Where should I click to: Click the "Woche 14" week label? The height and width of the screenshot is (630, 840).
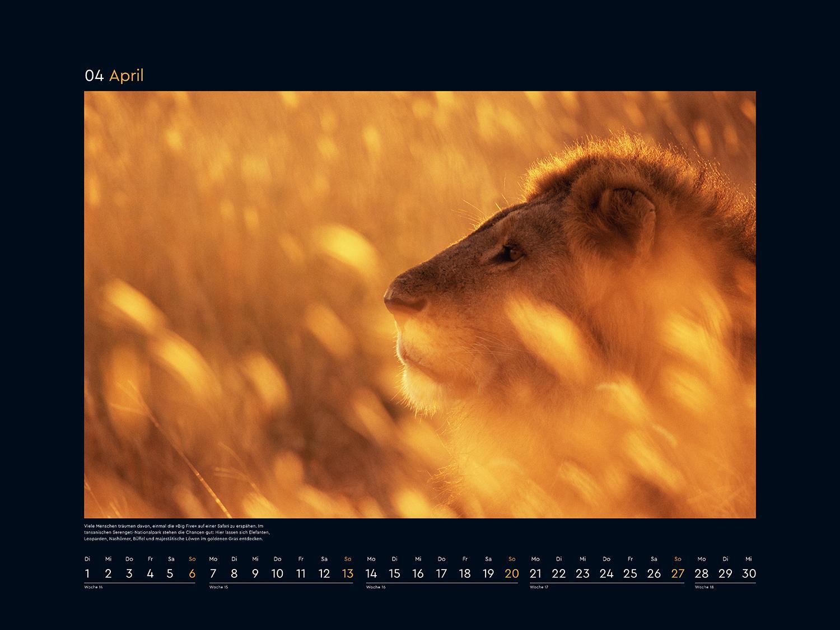tap(94, 587)
